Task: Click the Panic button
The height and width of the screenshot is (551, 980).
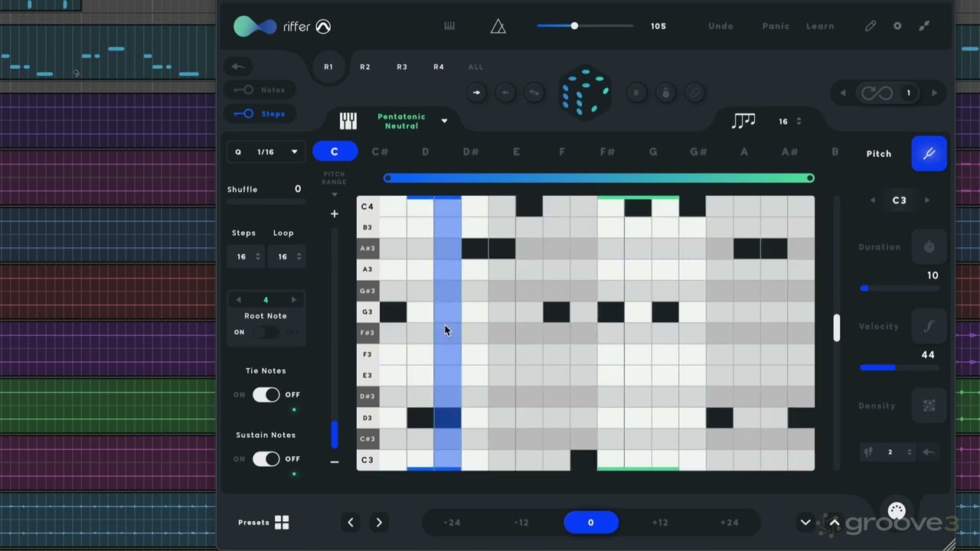Action: coord(776,26)
